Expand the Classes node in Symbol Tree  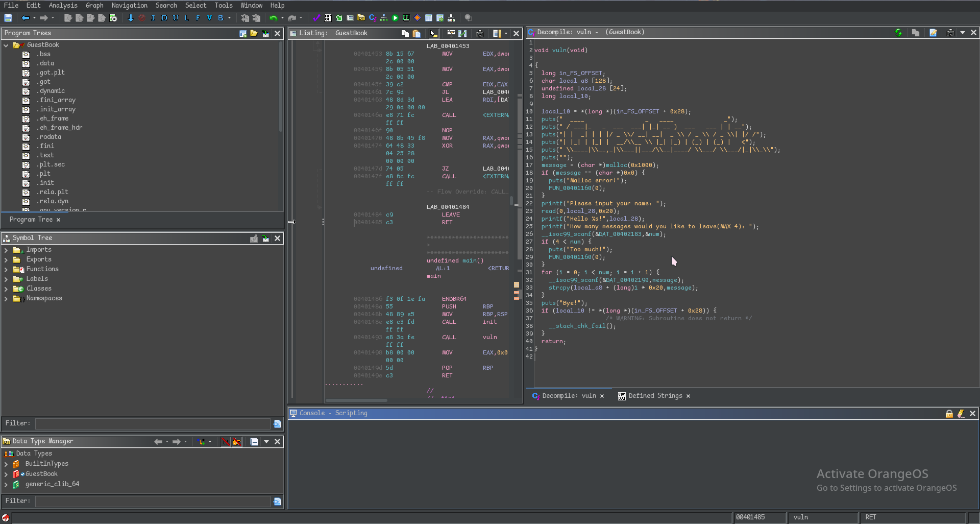click(6, 289)
